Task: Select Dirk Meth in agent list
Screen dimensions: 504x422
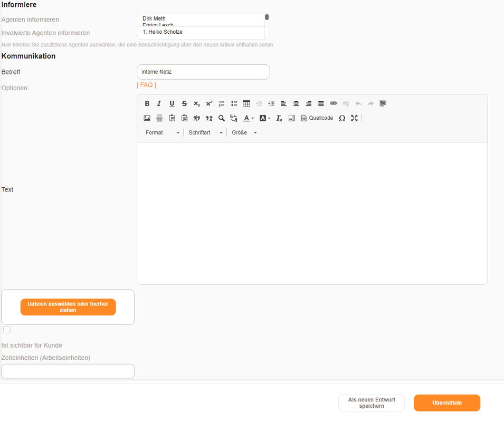Action: click(x=154, y=18)
